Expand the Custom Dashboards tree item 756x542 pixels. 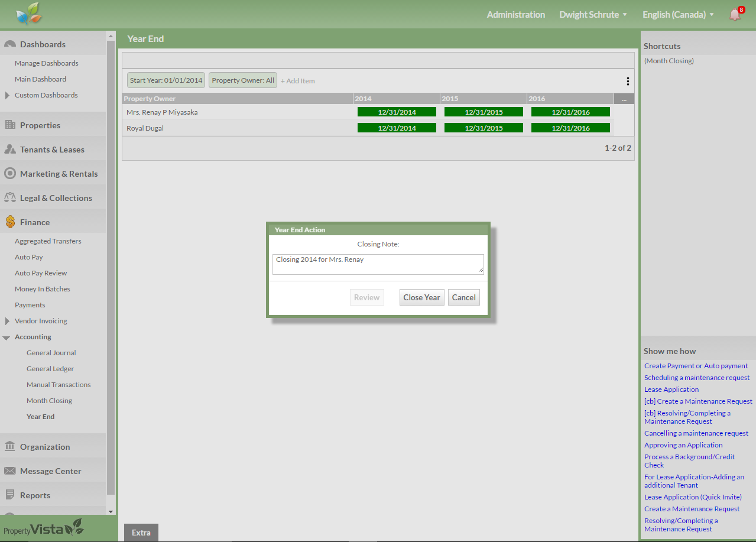tap(7, 95)
